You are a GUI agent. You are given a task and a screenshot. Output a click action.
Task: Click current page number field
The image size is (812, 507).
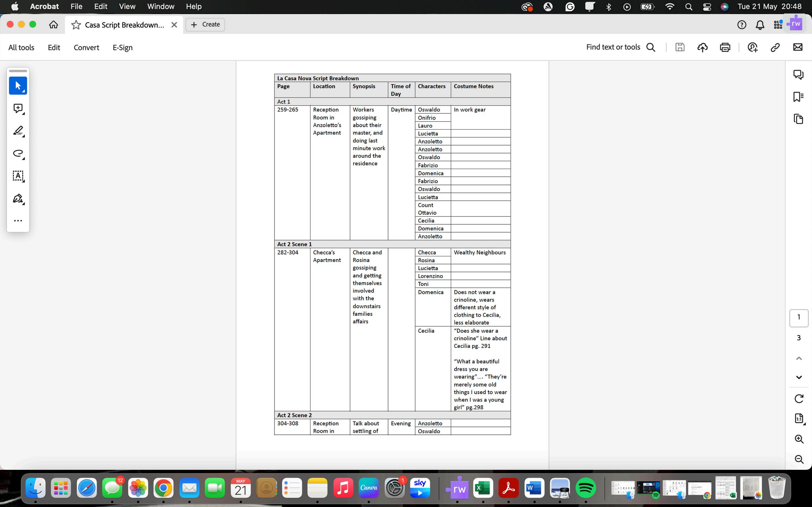pyautogui.click(x=799, y=317)
